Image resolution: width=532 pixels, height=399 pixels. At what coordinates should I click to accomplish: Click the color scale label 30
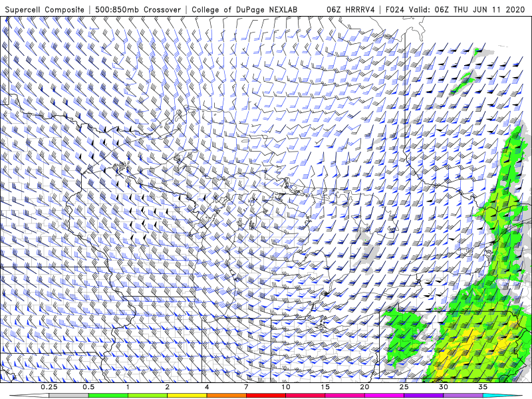(443, 387)
